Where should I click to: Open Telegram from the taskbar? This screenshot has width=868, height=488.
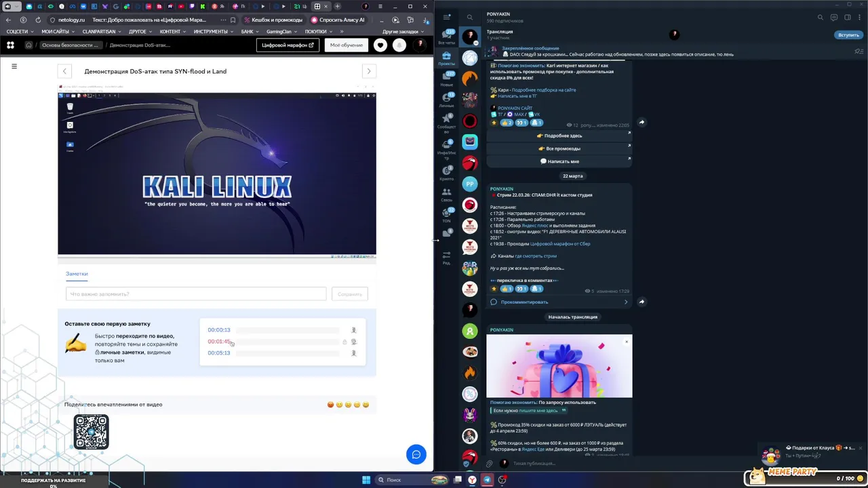pos(487,480)
